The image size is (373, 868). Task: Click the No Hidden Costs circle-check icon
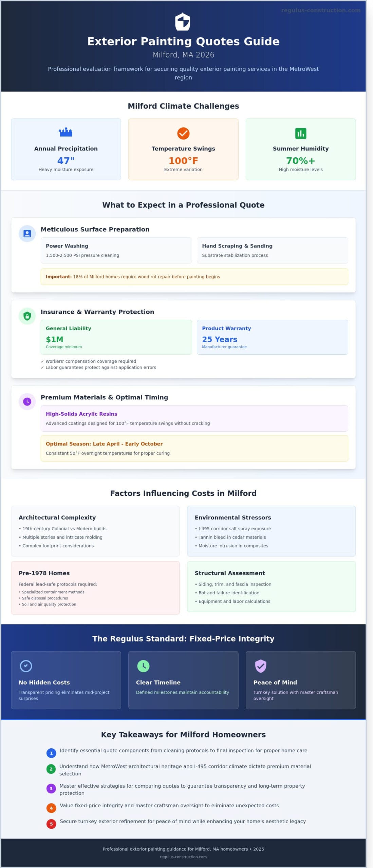[26, 666]
